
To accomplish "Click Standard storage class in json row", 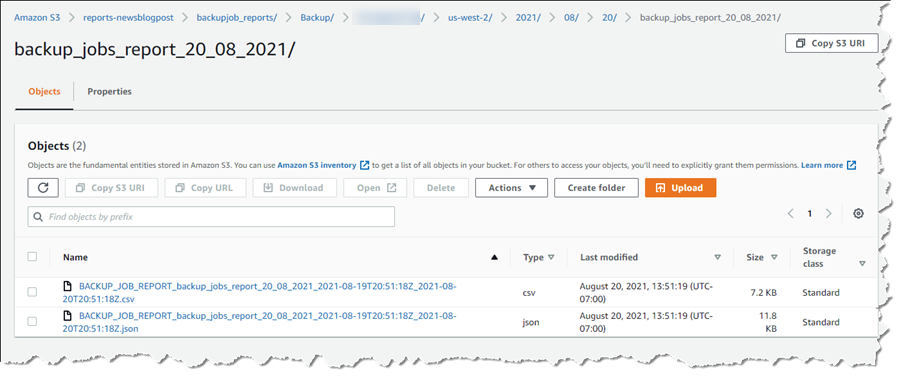I will [821, 322].
